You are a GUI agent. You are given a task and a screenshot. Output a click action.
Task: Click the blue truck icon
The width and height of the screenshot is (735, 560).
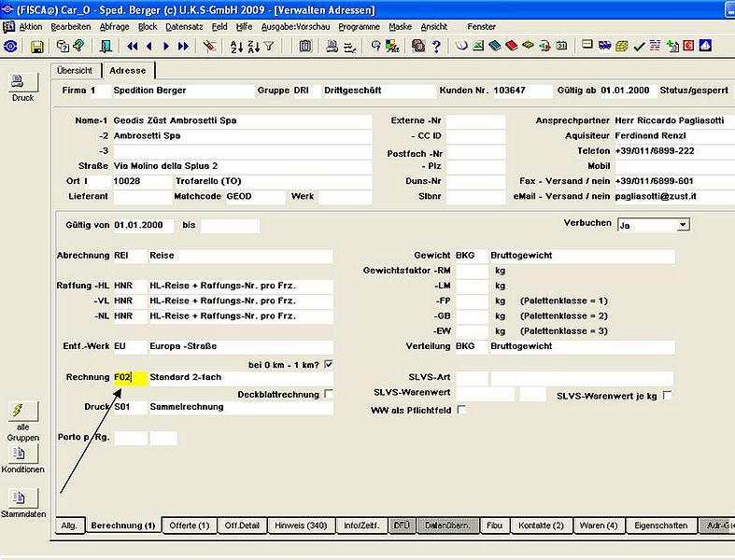604,46
